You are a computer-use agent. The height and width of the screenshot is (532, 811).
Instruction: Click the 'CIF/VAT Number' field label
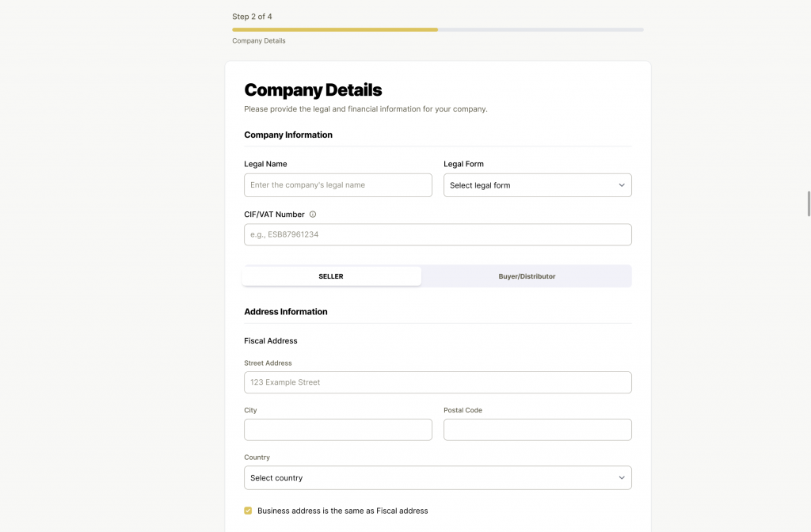point(274,215)
